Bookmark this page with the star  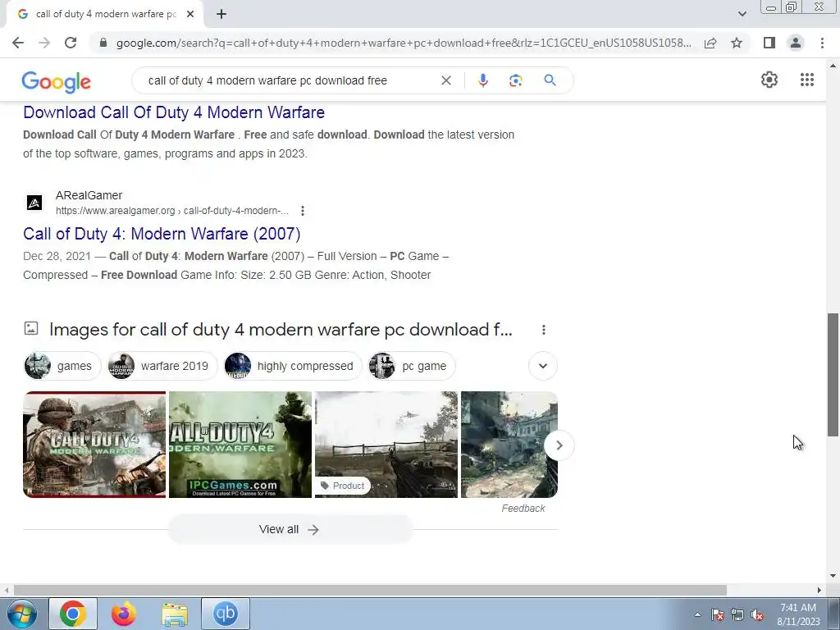pos(737,43)
